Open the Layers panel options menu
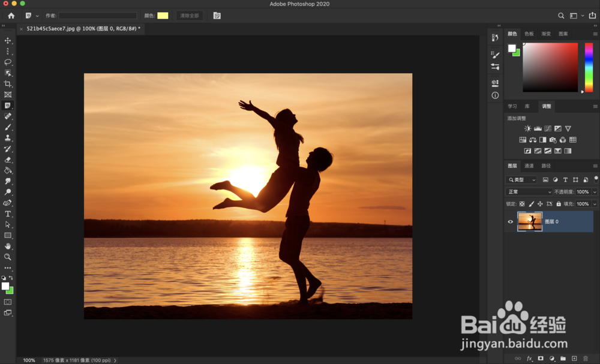Image resolution: width=600 pixels, height=364 pixels. point(595,166)
